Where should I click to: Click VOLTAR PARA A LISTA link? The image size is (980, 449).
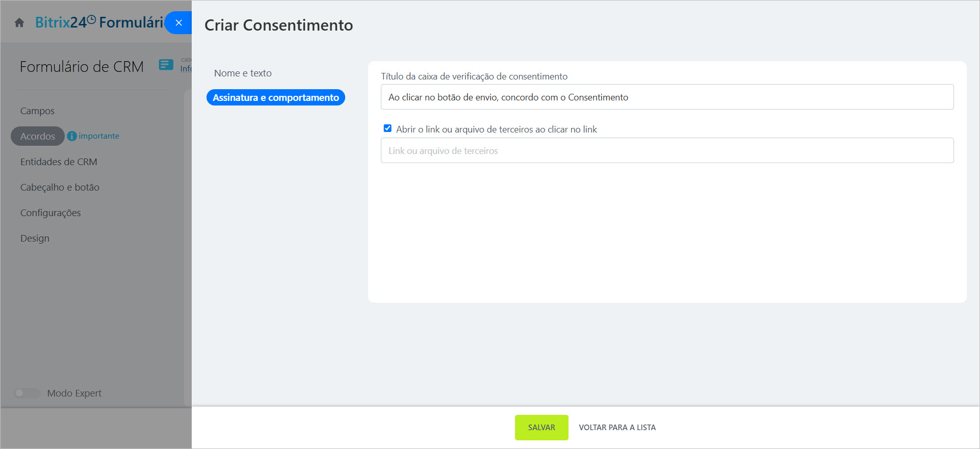[617, 428]
